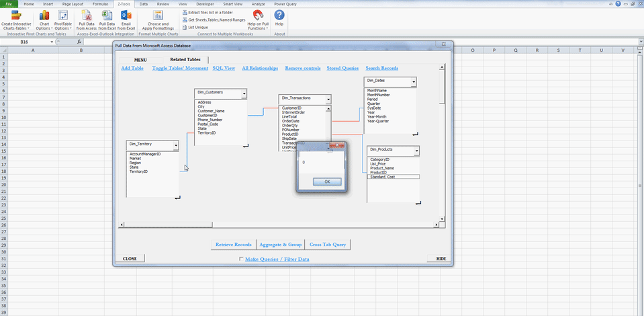Click Get Sheets, Tables, Named Ranges
Viewport: 644px width, 316px height.
[x=214, y=19]
